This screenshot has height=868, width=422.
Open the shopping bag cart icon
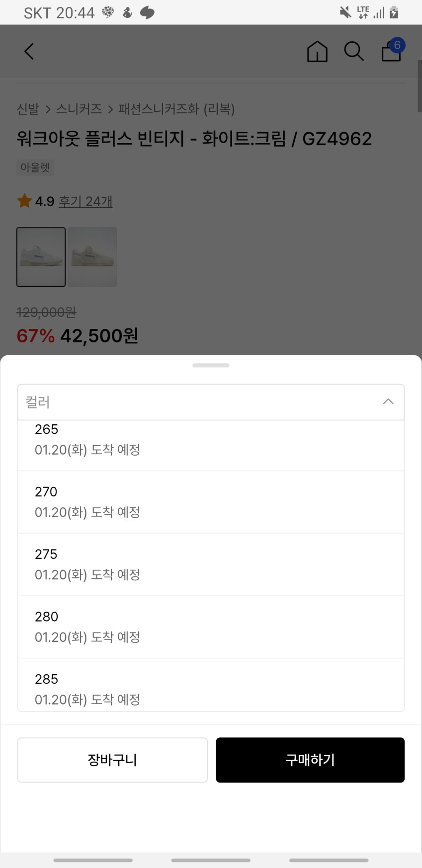(392, 51)
